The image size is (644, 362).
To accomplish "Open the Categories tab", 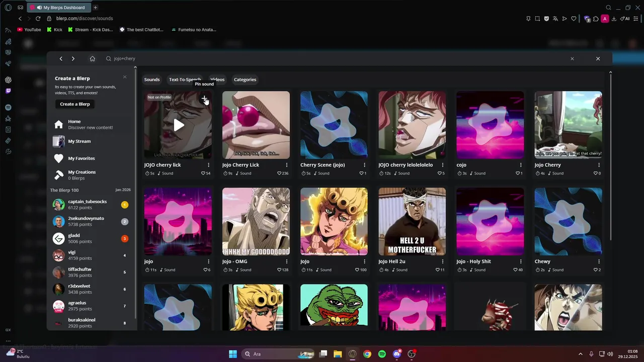I will tap(245, 79).
